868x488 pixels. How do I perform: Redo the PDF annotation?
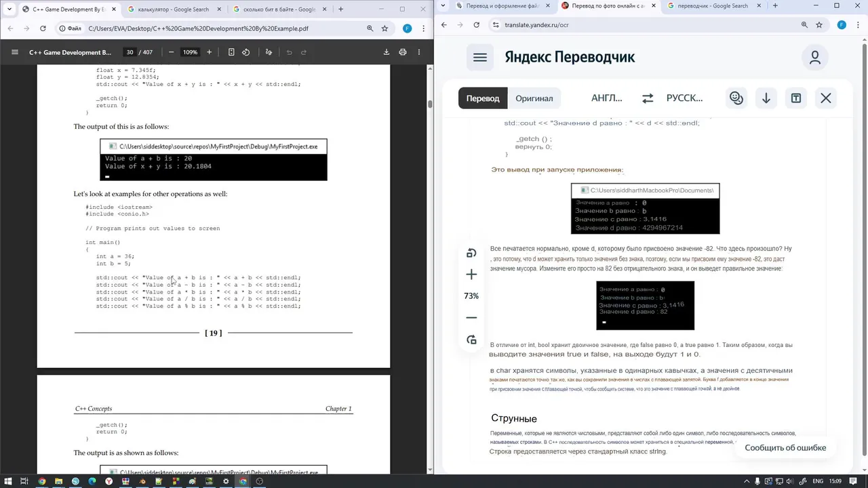pos(304,52)
